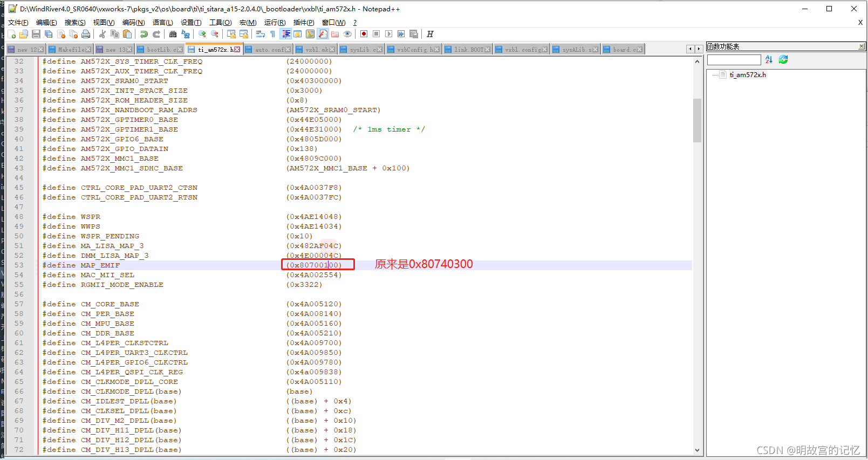Click the Open file toolbar icon
Image resolution: width=868 pixels, height=460 pixels.
coord(24,34)
